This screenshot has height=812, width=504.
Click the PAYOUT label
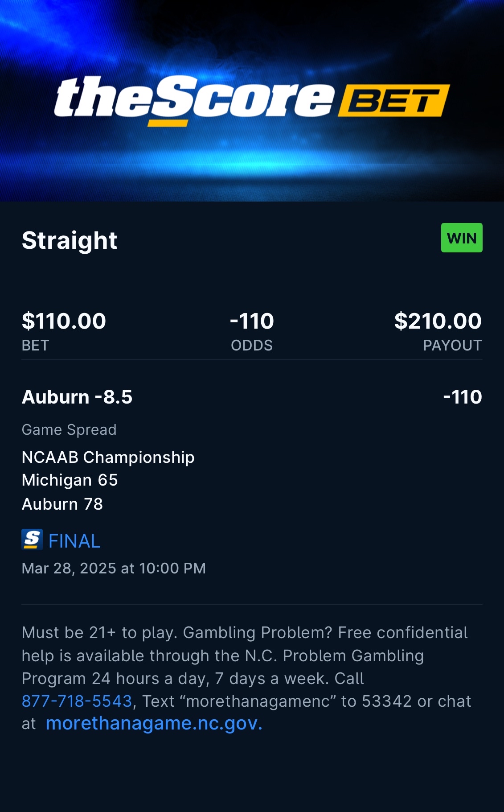pyautogui.click(x=452, y=345)
